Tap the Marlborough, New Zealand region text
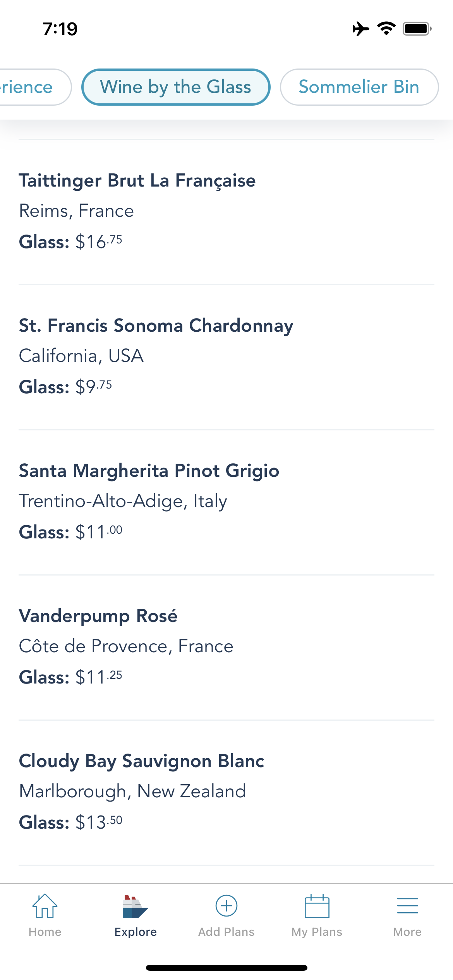This screenshot has height=980, width=453. [132, 791]
